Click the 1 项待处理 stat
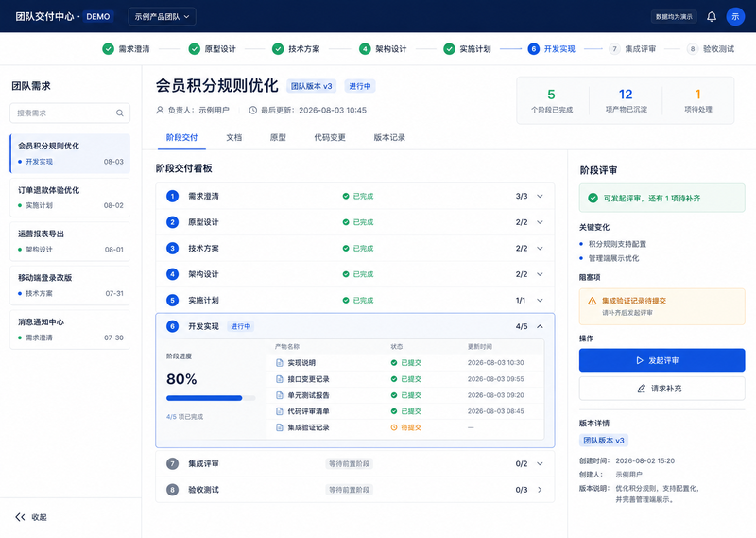756x538 pixels. click(x=698, y=100)
